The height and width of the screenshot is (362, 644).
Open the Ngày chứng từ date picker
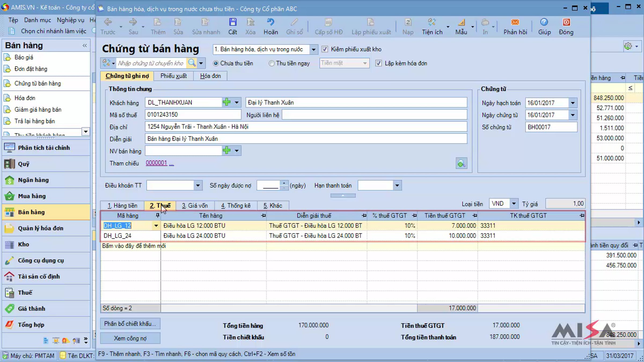[573, 115]
